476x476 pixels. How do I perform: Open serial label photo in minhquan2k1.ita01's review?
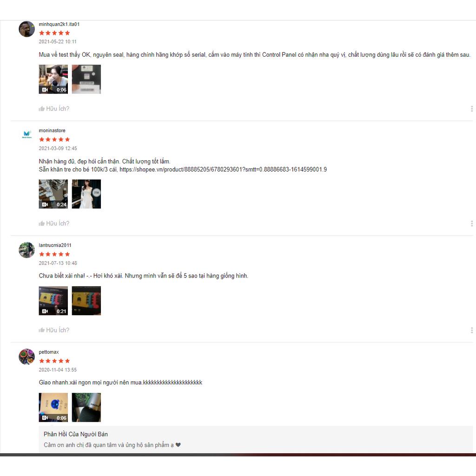click(86, 79)
